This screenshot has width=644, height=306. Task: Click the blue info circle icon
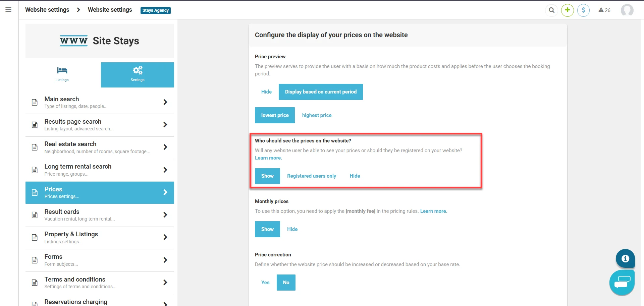point(625,258)
